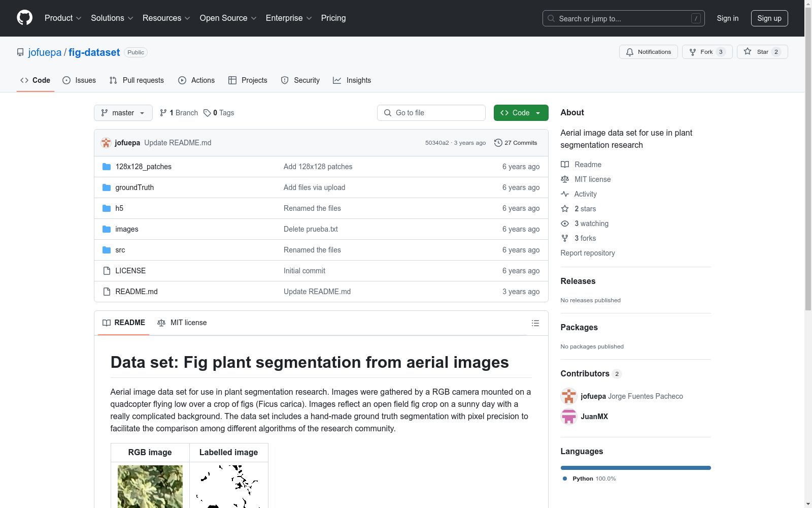
Task: Switch to the MIT license tab
Action: coord(182,323)
